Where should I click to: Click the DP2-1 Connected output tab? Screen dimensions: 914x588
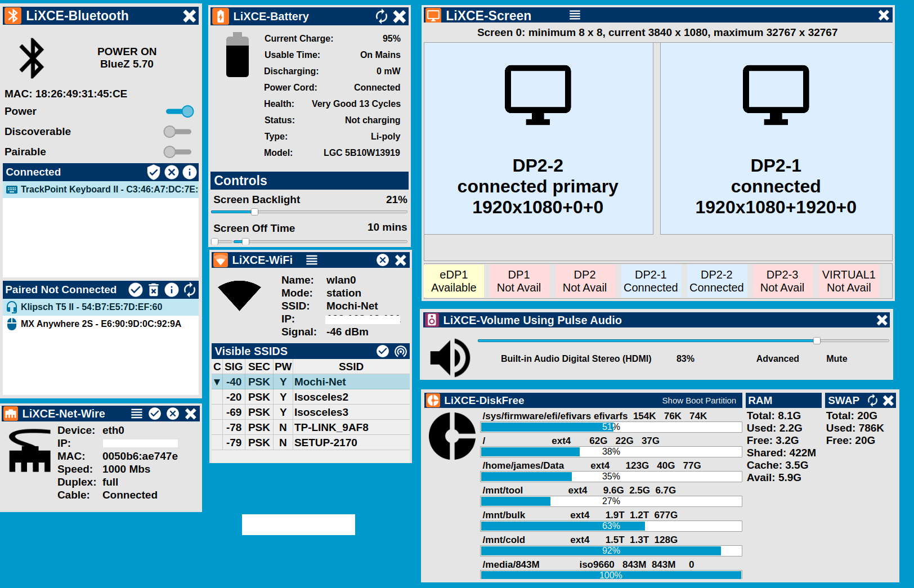pos(651,281)
